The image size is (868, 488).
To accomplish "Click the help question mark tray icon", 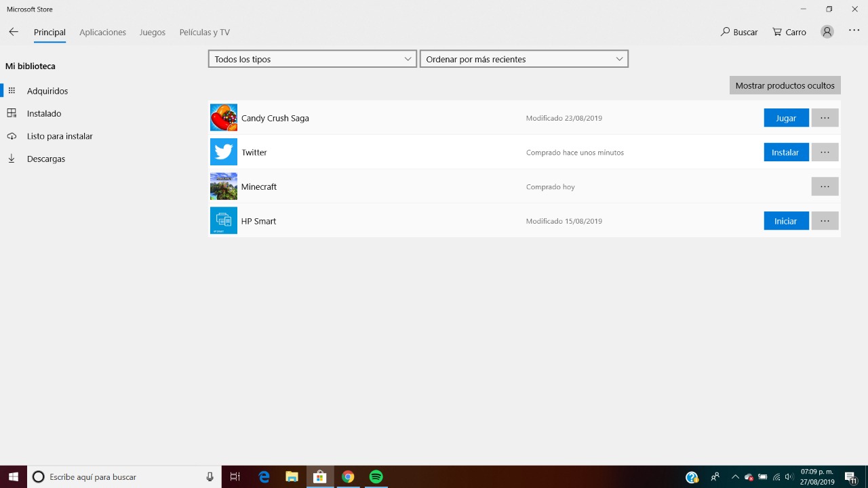I will (692, 477).
